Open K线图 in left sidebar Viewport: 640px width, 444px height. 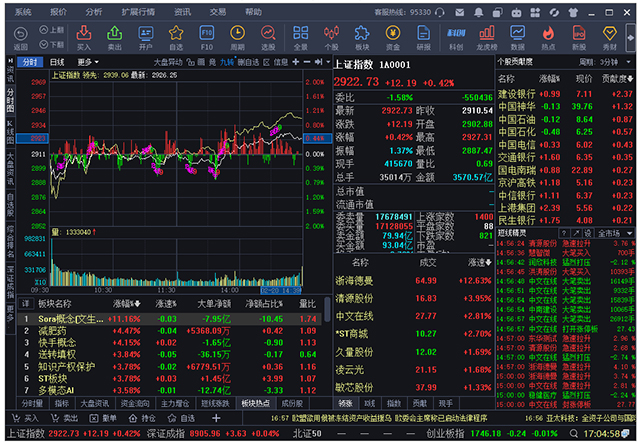click(10, 133)
